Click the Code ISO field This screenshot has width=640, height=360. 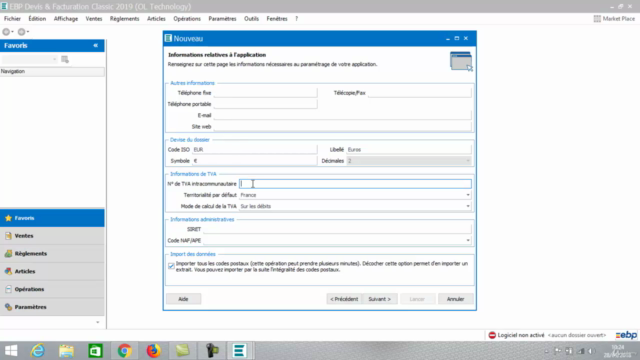click(x=254, y=149)
